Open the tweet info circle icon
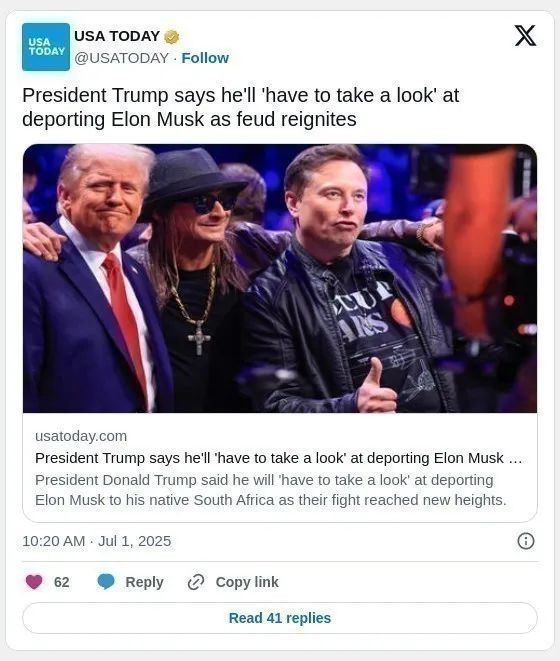Screen dimensions: 560x661 525,541
